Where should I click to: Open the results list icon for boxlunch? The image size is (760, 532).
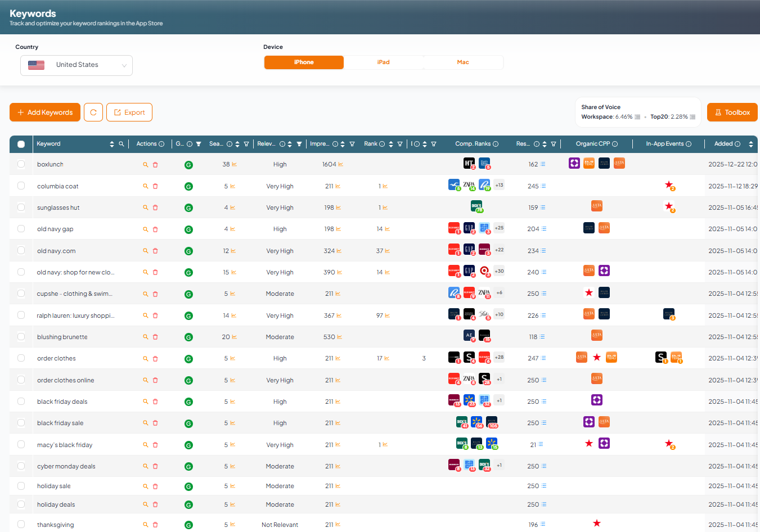coord(543,164)
